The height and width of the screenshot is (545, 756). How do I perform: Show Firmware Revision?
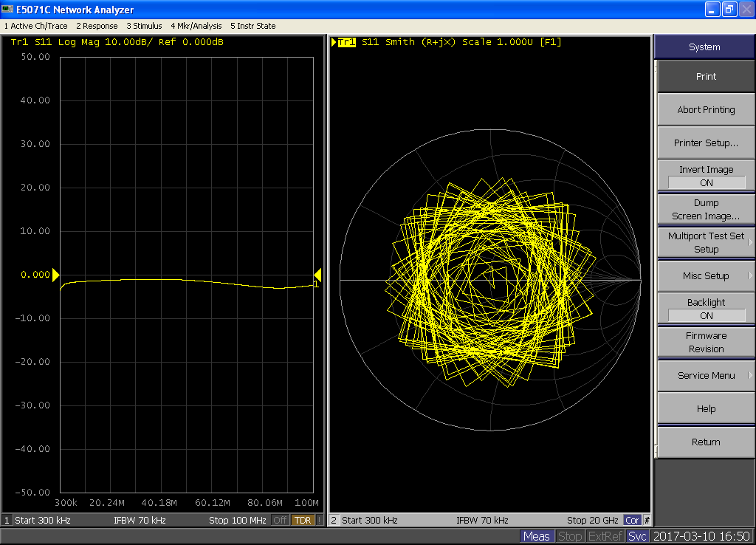(x=706, y=342)
